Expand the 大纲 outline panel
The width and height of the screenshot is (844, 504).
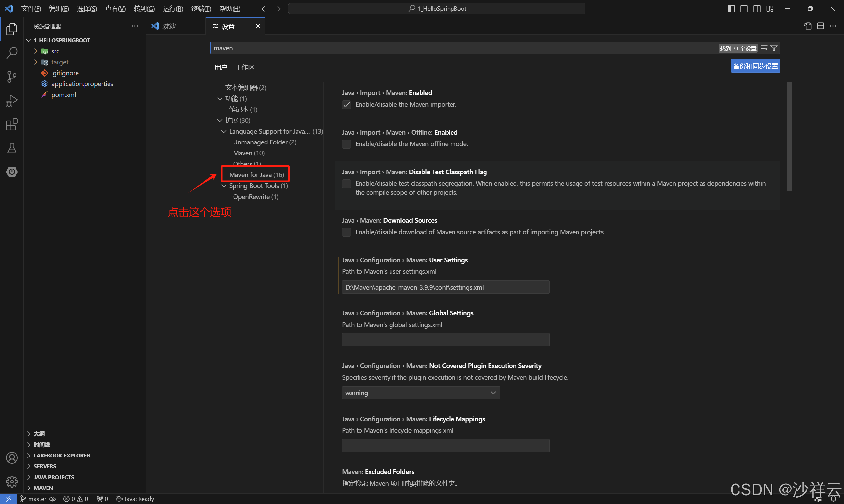[85, 434]
